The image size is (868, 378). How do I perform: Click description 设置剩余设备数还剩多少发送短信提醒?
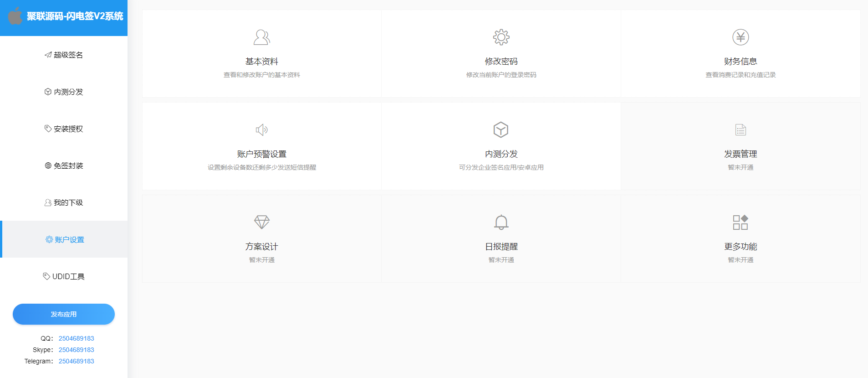(262, 167)
